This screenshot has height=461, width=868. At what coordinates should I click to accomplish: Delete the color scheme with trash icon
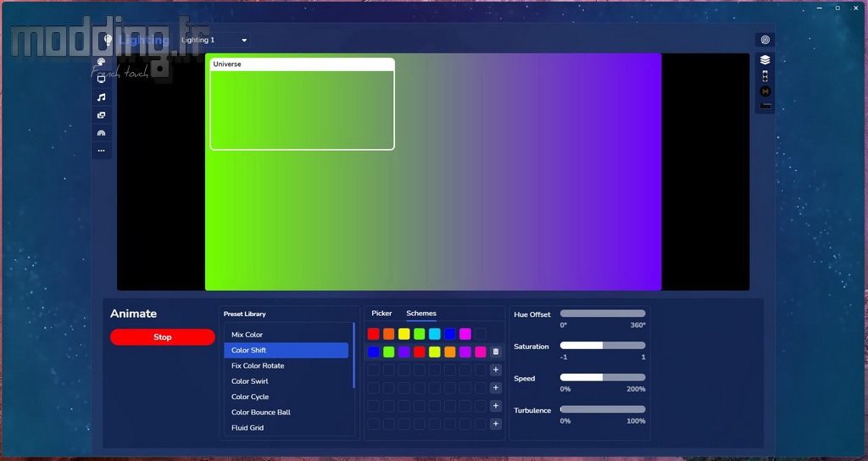(495, 352)
